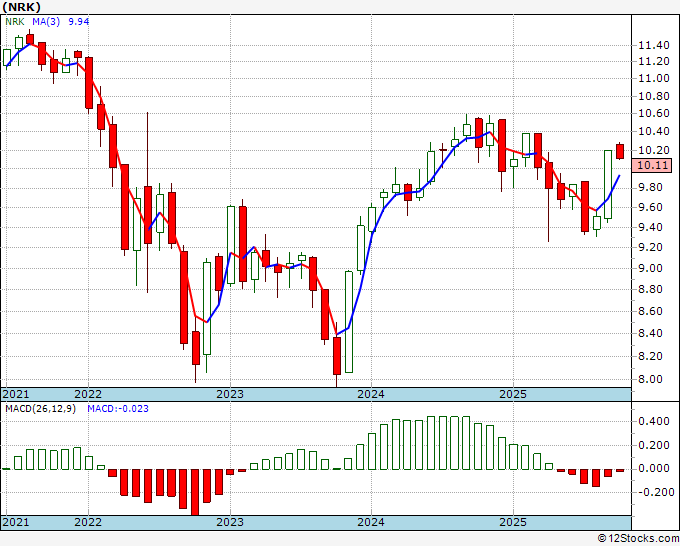Viewport: 680px width, 546px height.
Task: Click the current price tag 10.11
Action: 652,165
